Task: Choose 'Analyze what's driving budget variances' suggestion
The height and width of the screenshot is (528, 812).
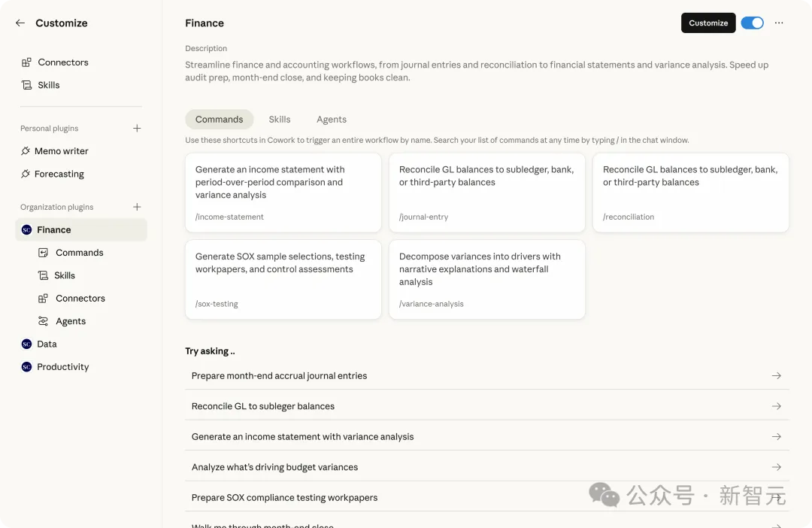Action: pyautogui.click(x=274, y=467)
